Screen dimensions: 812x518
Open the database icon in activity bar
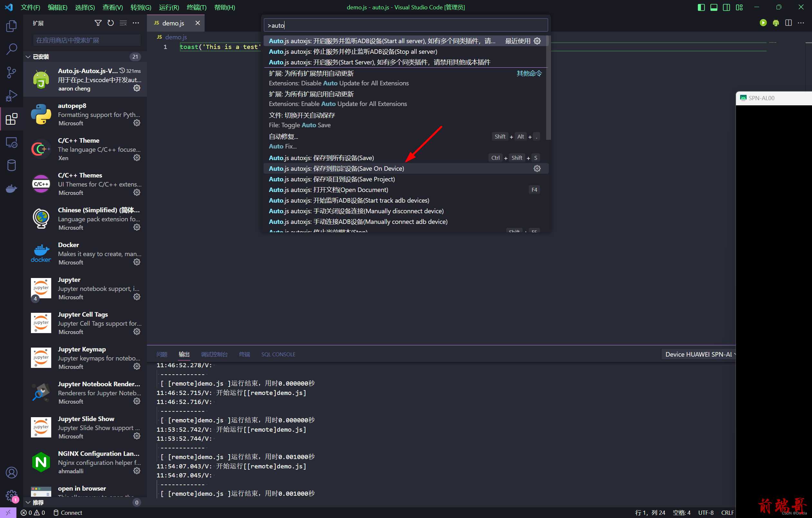coord(12,166)
